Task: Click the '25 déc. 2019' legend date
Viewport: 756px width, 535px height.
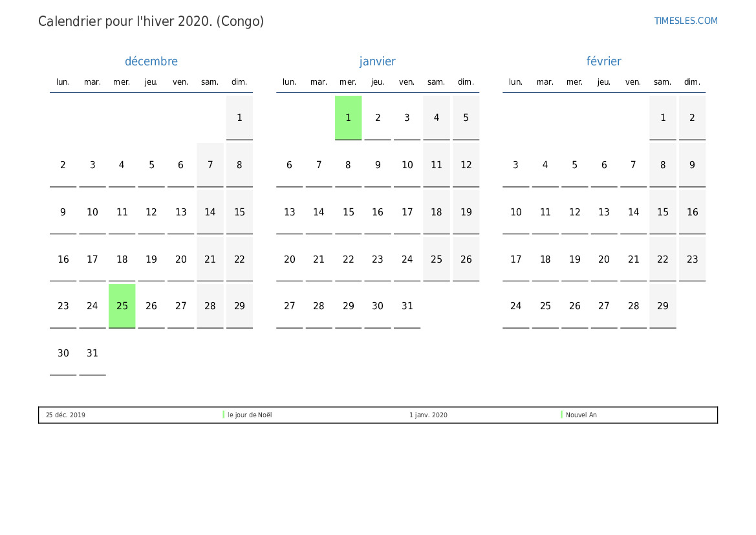Action: tap(65, 415)
